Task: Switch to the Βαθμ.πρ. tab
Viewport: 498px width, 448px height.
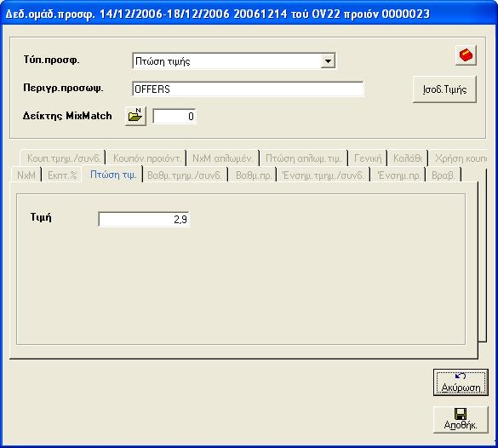Action: tap(253, 175)
